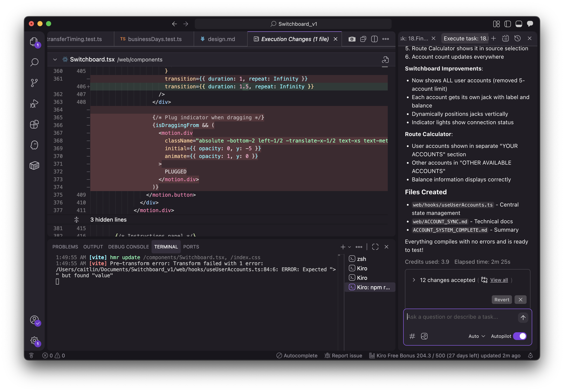Switch to the PROBLEMS panel tab
Screen dimensions: 564x392
65,247
